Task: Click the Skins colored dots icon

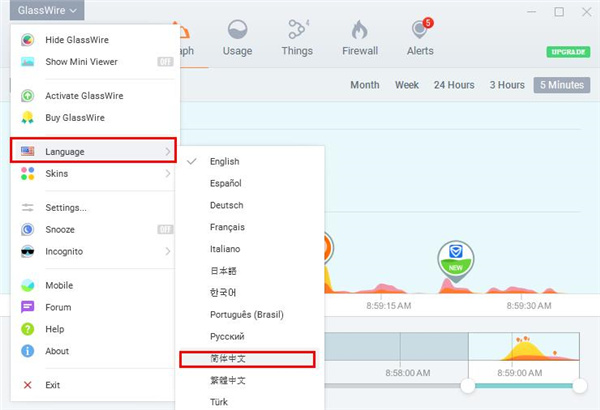Action: tap(28, 173)
